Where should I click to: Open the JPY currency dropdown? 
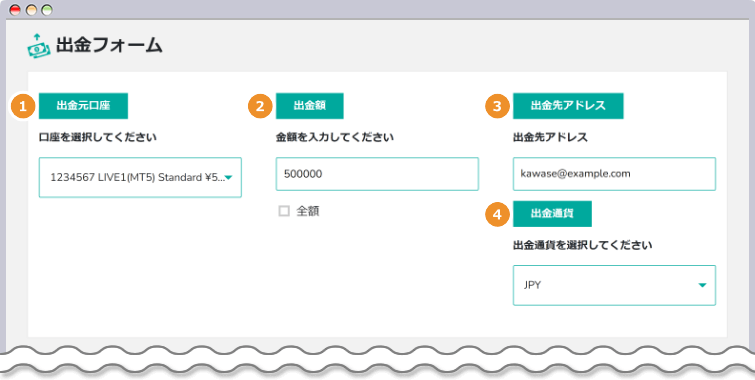pyautogui.click(x=614, y=285)
